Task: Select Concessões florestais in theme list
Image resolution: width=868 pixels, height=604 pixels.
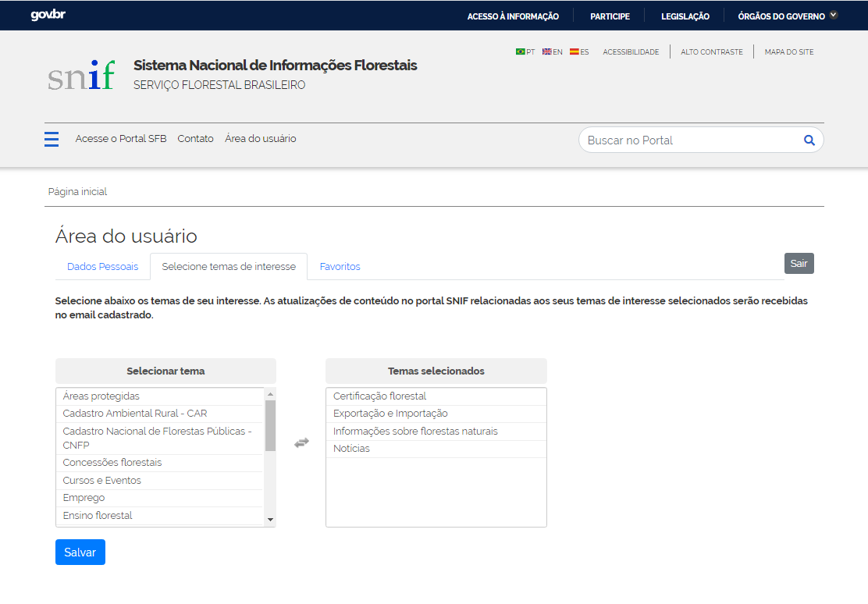Action: point(112,463)
